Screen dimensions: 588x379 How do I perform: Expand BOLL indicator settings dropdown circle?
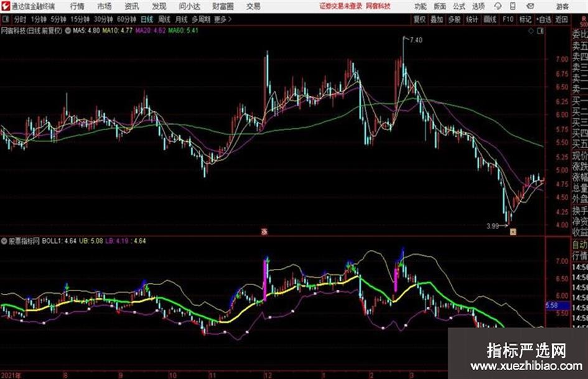pos(4,241)
